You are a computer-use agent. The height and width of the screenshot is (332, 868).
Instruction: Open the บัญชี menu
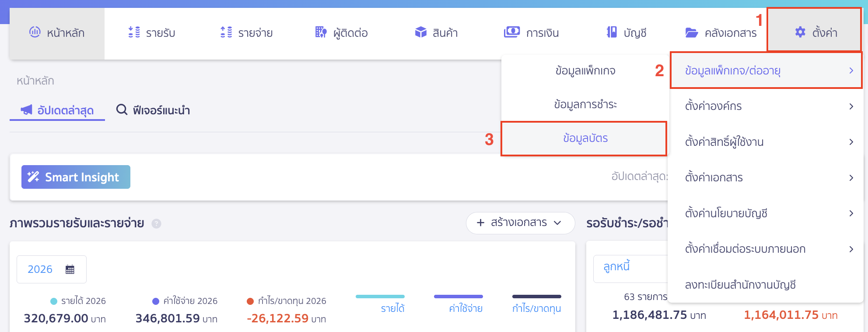coord(626,33)
